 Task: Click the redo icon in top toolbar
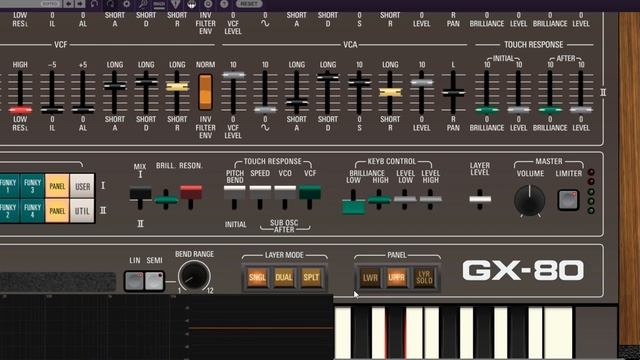coord(111,4)
